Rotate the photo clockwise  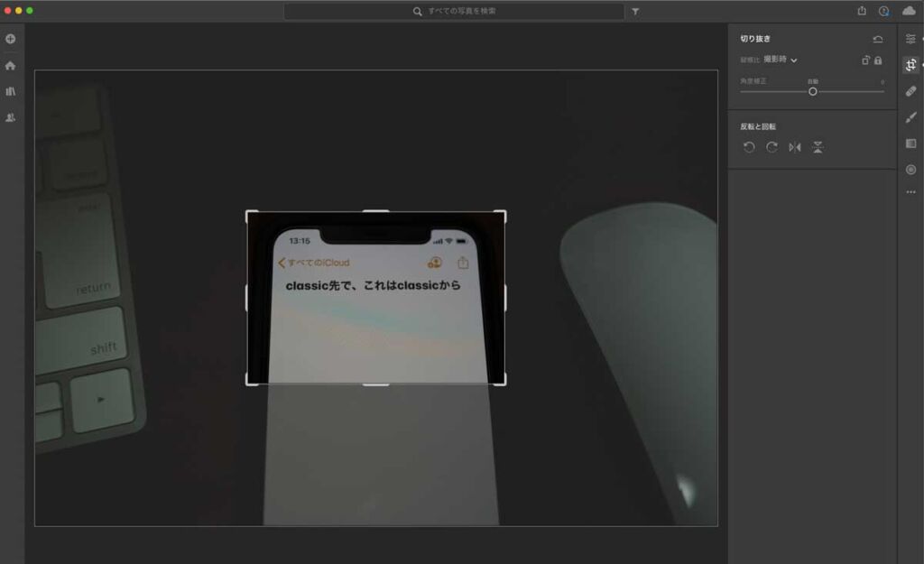772,147
